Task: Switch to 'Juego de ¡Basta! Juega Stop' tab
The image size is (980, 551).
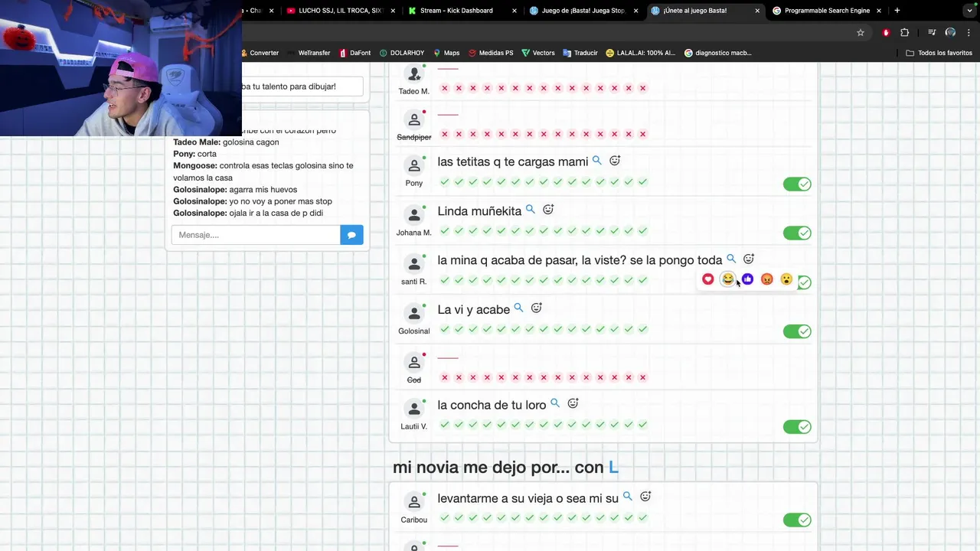Action: (x=583, y=11)
